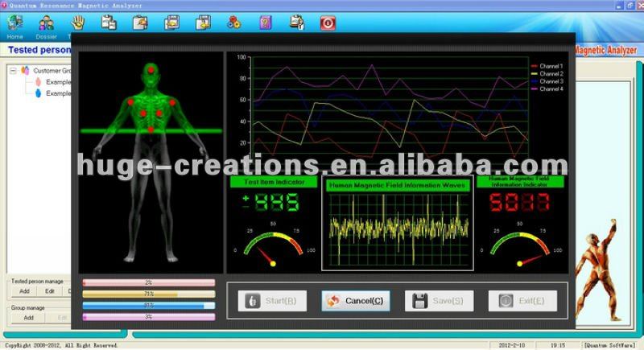Click the green digital Test Item readout
Image resolution: width=644 pixels, height=350 pixels.
[x=271, y=202]
